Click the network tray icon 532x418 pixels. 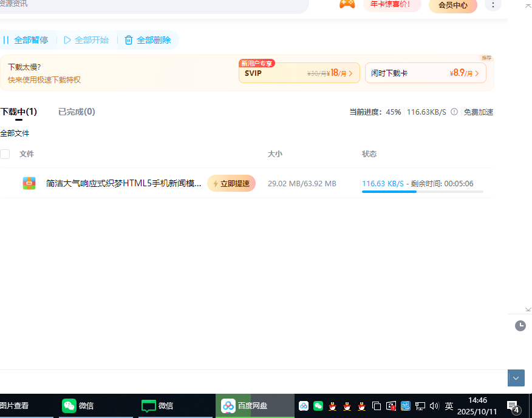point(420,406)
